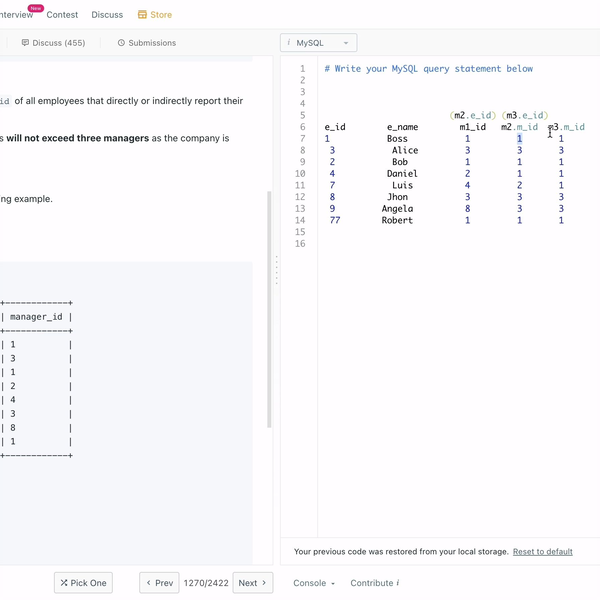Image resolution: width=600 pixels, height=600 pixels.
Task: Click the problem counter 1270/2422
Action: [206, 583]
